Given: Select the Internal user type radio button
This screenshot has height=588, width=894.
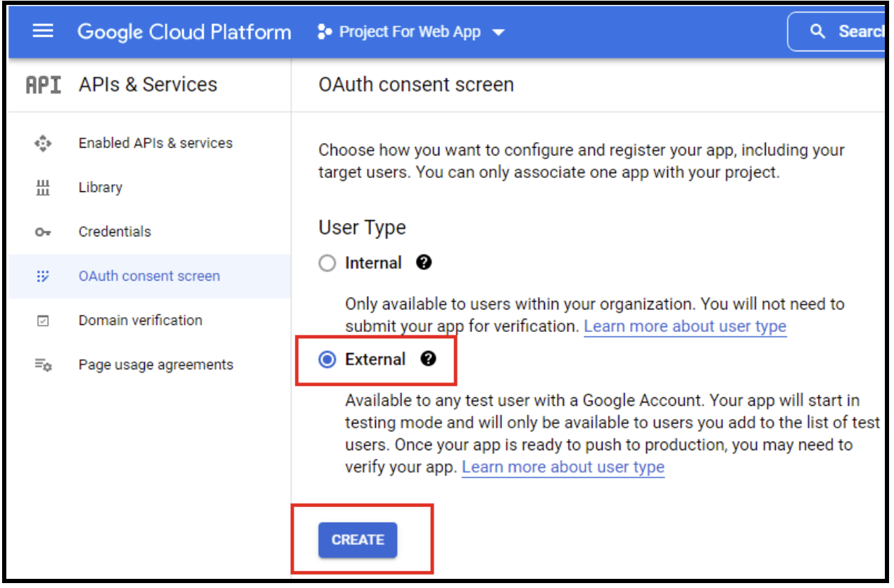Looking at the screenshot, I should point(327,264).
